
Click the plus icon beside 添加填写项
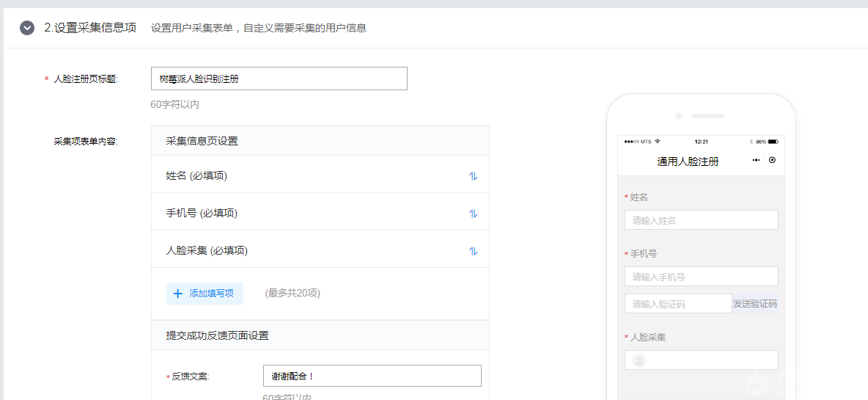pyautogui.click(x=177, y=294)
